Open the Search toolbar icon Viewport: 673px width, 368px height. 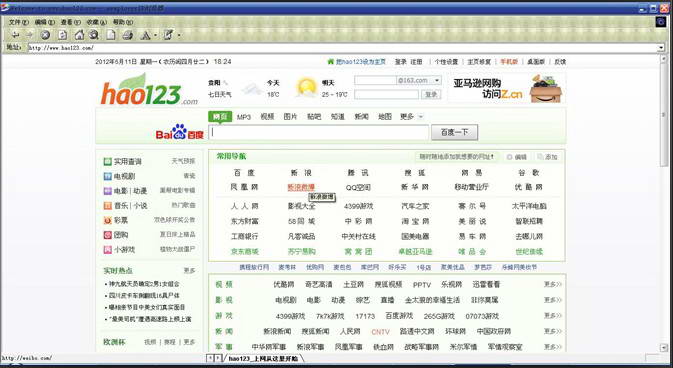tap(94, 35)
